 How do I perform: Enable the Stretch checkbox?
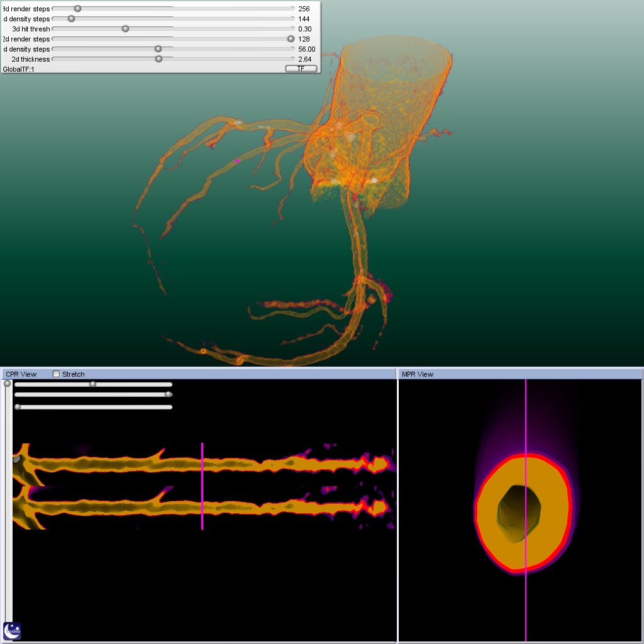[x=57, y=374]
